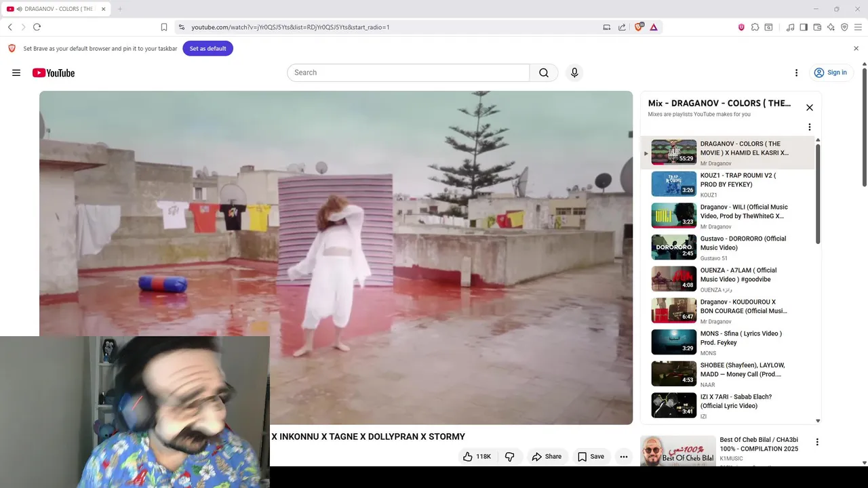Focus the YouTube search field

[x=408, y=73]
